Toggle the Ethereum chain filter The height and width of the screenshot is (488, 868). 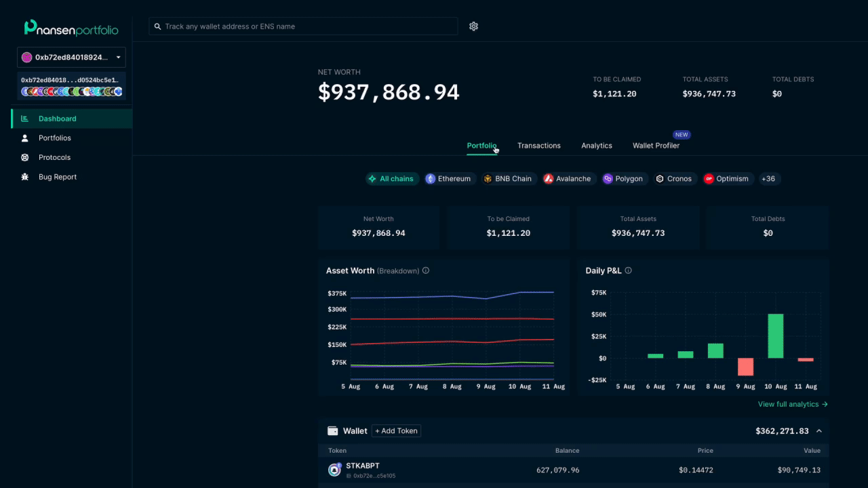450,178
